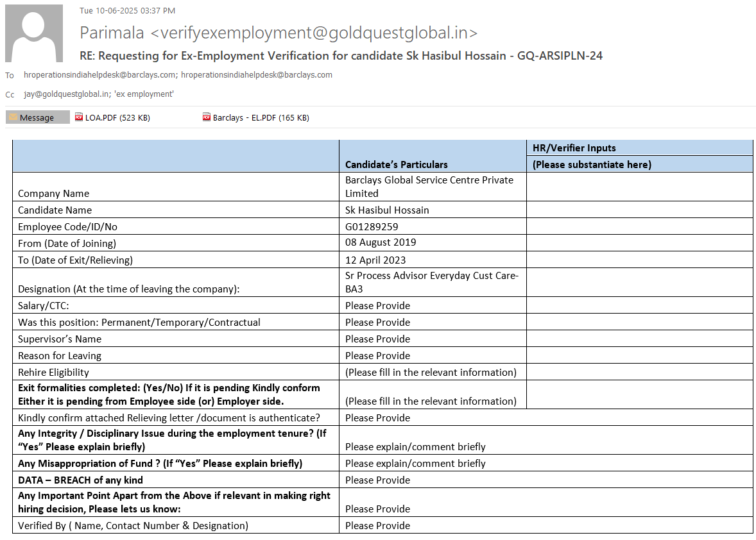Click the Supervisor's Name label
This screenshot has width=756, height=540.
(x=60, y=339)
